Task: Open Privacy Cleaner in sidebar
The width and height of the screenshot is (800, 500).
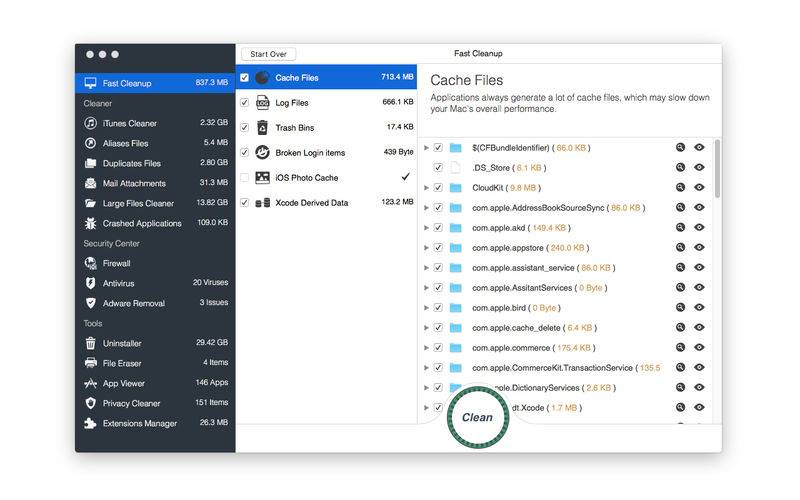Action: click(155, 403)
